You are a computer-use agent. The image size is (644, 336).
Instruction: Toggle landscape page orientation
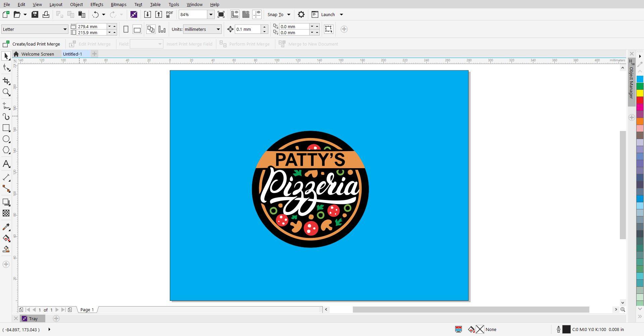137,29
